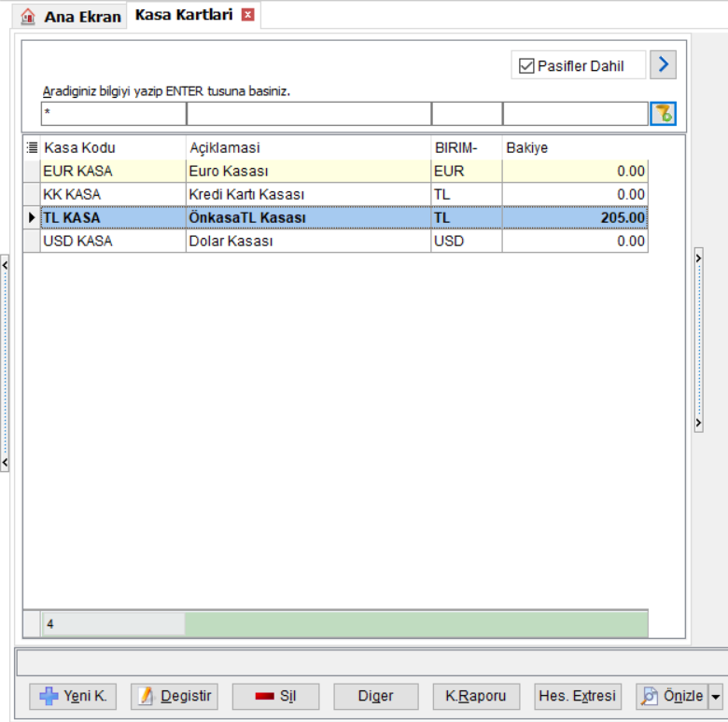Switch to the Ana Ekran tab

70,17
